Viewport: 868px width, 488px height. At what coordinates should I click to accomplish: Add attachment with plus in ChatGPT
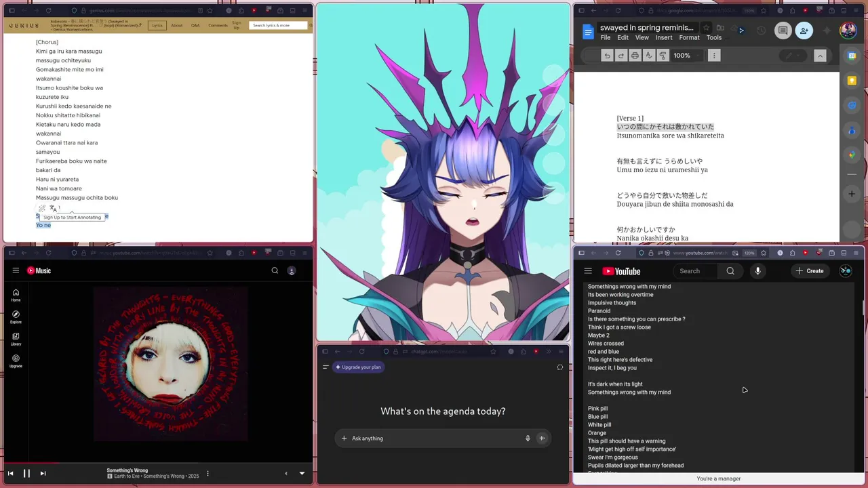pos(344,438)
